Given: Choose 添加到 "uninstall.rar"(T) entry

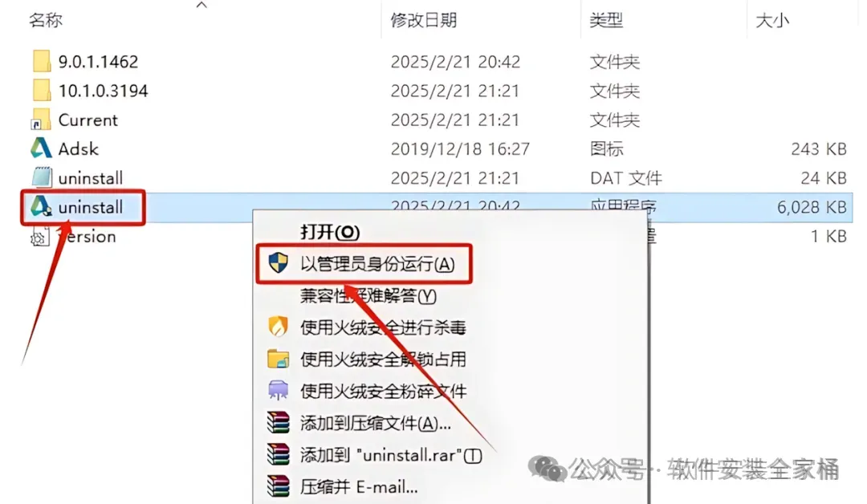Looking at the screenshot, I should coord(391,455).
